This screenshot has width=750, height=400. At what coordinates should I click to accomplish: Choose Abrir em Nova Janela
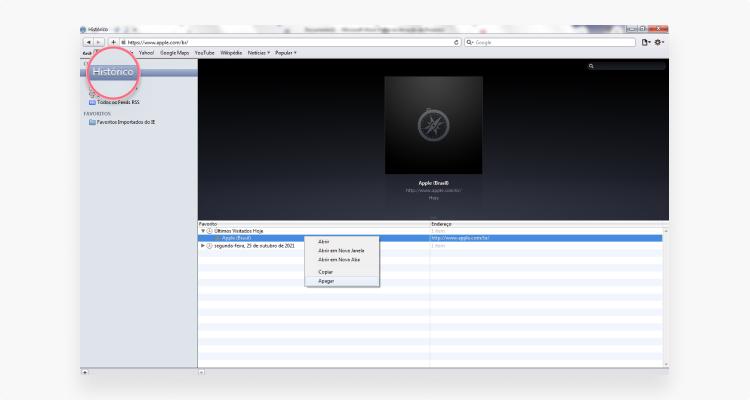[342, 251]
